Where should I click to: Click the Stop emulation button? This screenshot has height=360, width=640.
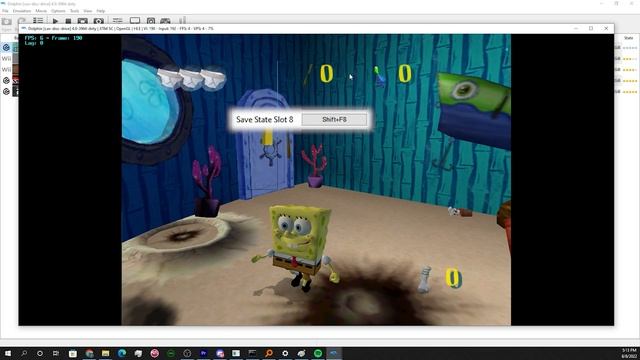[68, 21]
